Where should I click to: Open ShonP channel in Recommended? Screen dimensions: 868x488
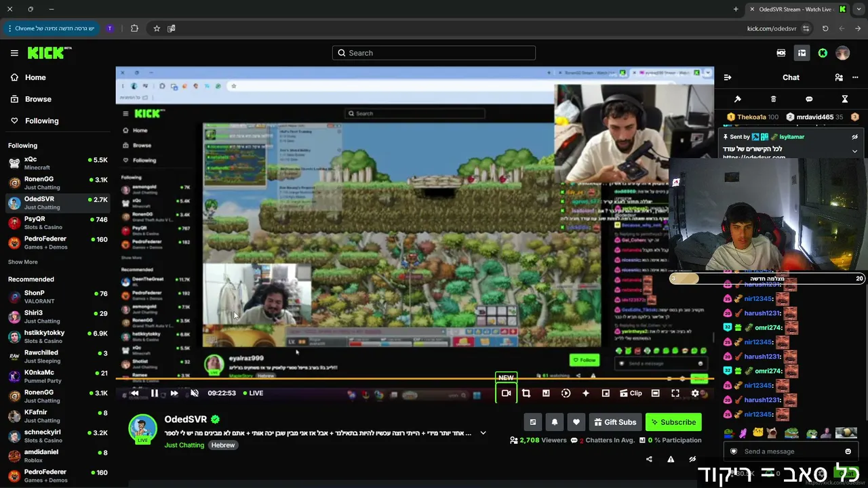click(58, 298)
